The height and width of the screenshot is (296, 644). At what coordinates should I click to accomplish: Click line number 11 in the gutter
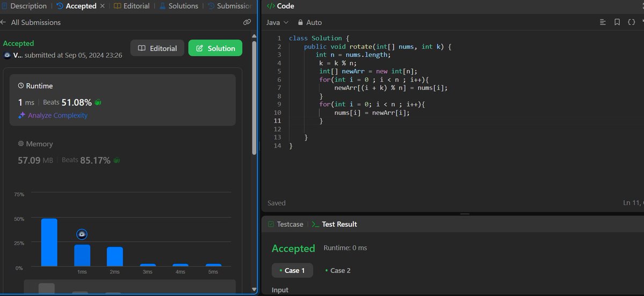click(277, 121)
